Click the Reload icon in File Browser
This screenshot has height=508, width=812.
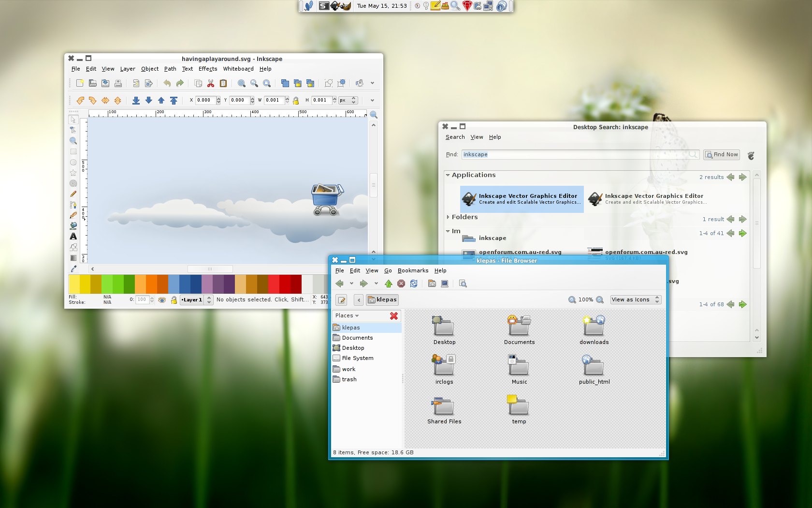[x=414, y=284]
